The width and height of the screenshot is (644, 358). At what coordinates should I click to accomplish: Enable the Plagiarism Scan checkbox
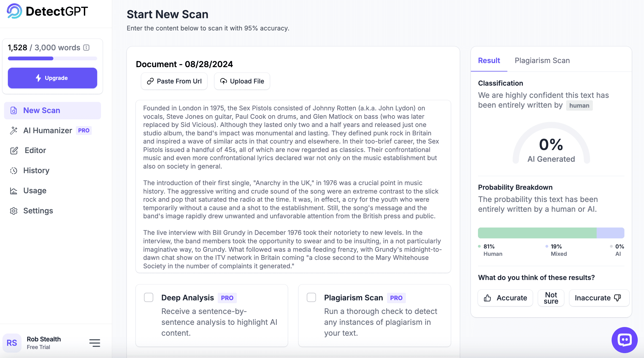click(x=311, y=297)
